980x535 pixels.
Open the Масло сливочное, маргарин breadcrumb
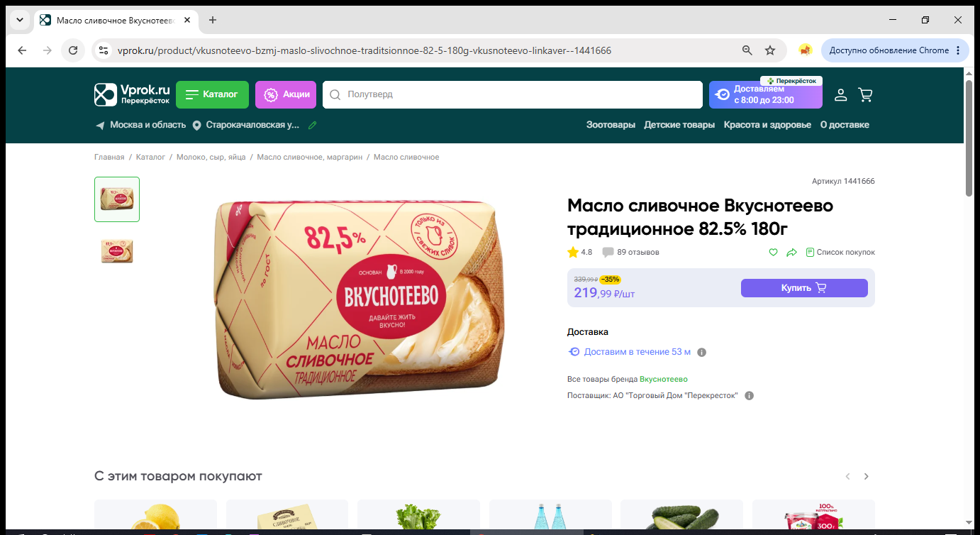pos(309,157)
